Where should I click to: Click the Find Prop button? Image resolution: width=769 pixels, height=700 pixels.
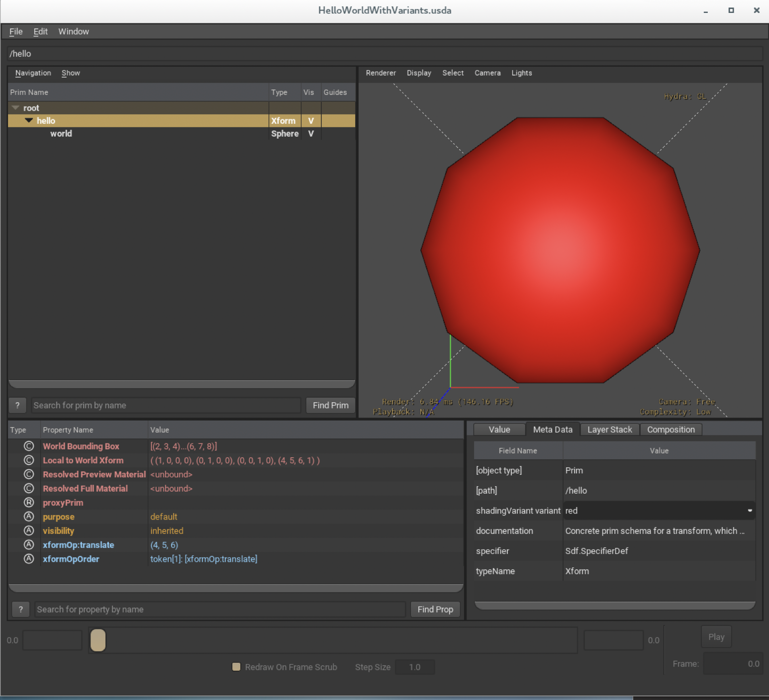435,610
